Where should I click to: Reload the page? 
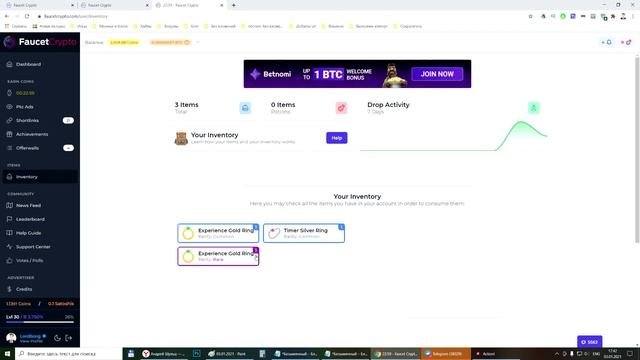pyautogui.click(x=27, y=16)
